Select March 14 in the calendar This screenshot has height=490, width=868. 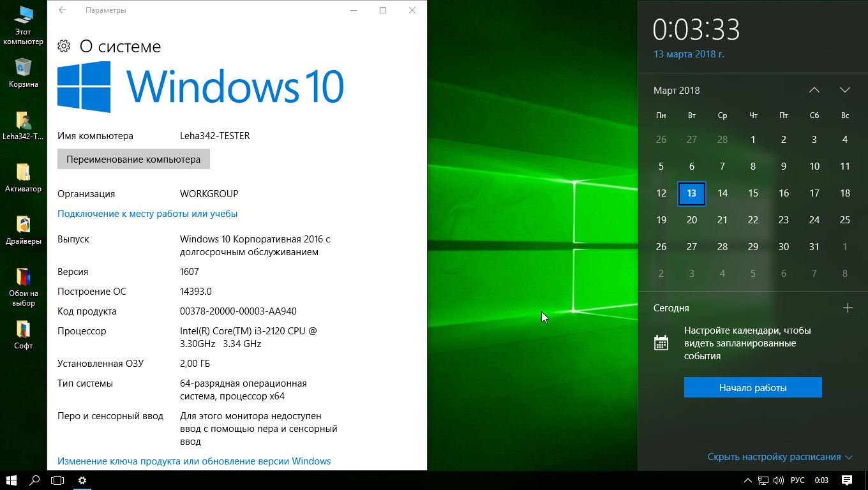click(x=722, y=193)
